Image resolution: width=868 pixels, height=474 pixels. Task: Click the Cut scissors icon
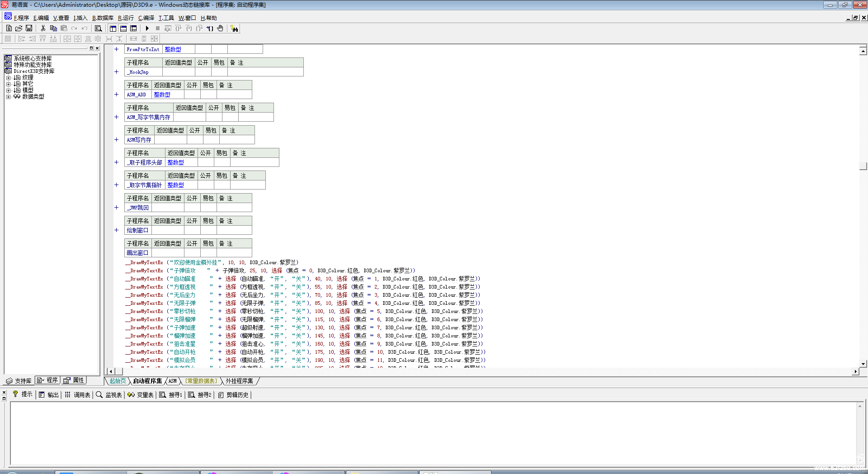tap(43, 28)
